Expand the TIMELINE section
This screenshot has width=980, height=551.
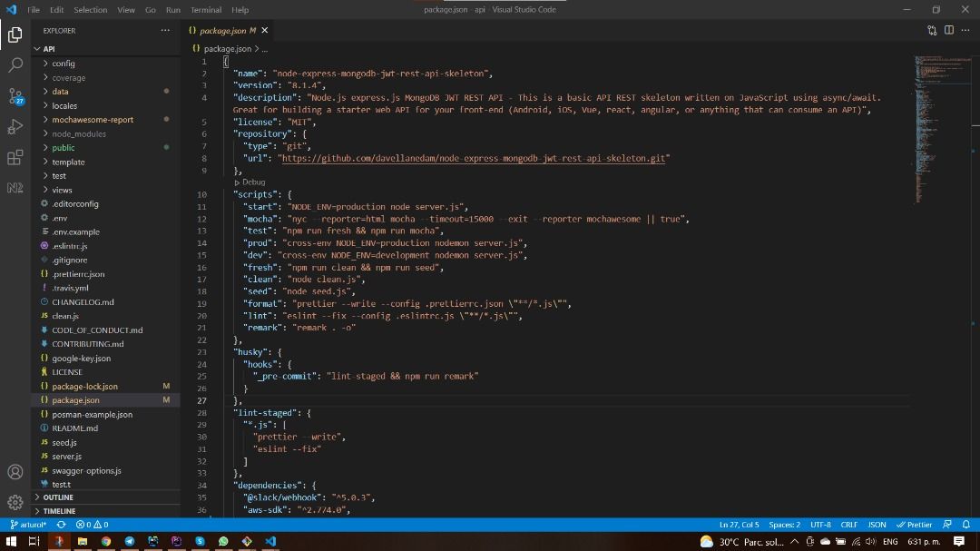point(106,511)
